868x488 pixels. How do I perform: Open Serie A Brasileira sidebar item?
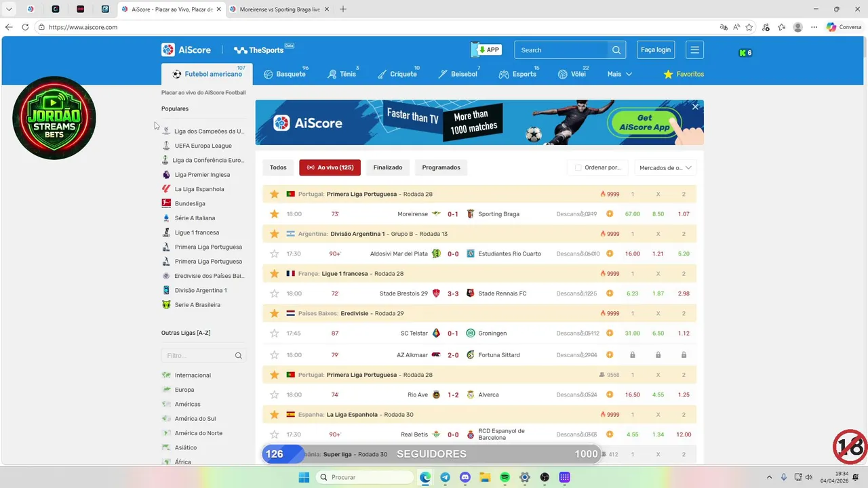pos(191,305)
